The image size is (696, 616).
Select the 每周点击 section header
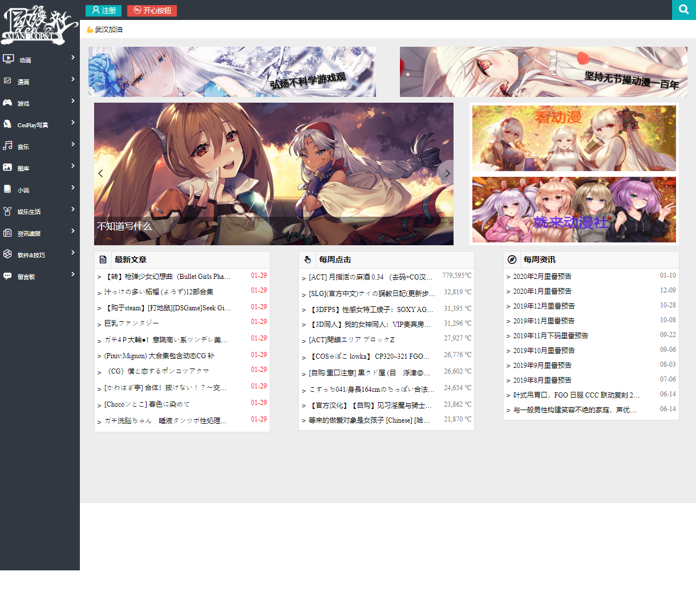point(335,260)
